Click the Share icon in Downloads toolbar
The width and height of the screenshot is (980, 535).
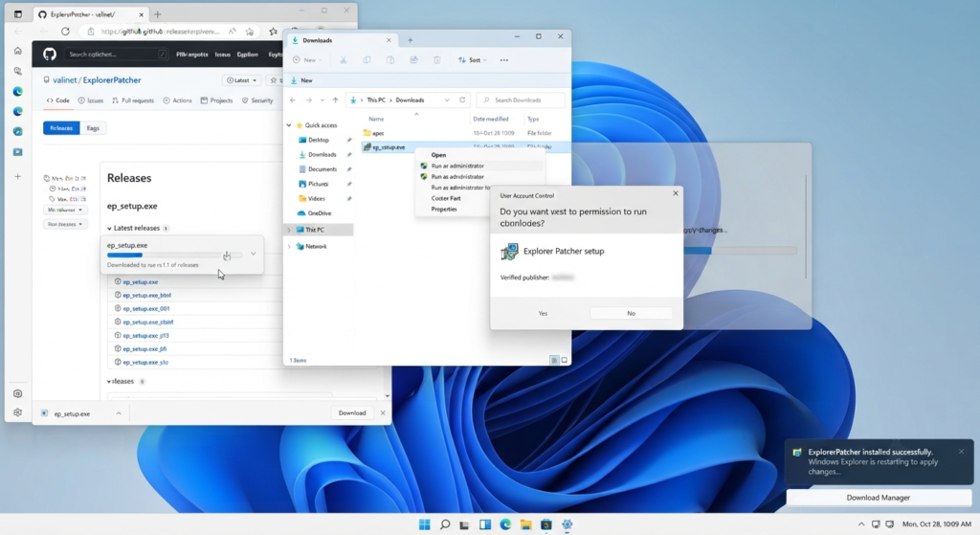tap(413, 60)
